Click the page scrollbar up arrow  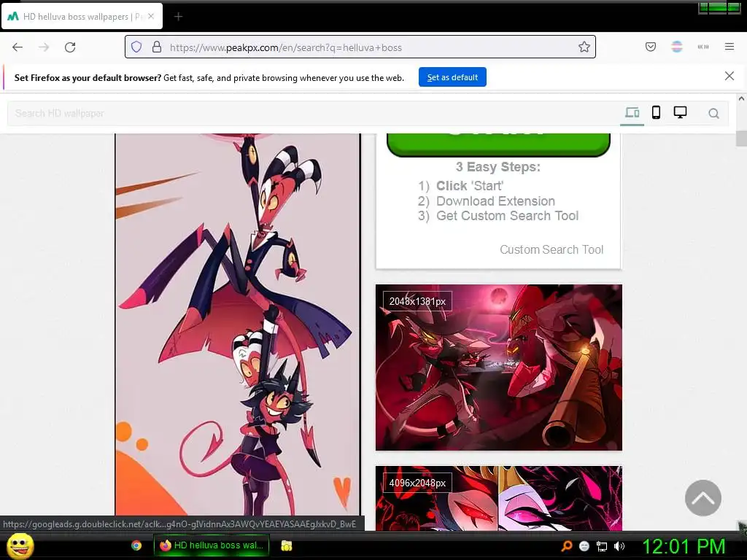[741, 98]
